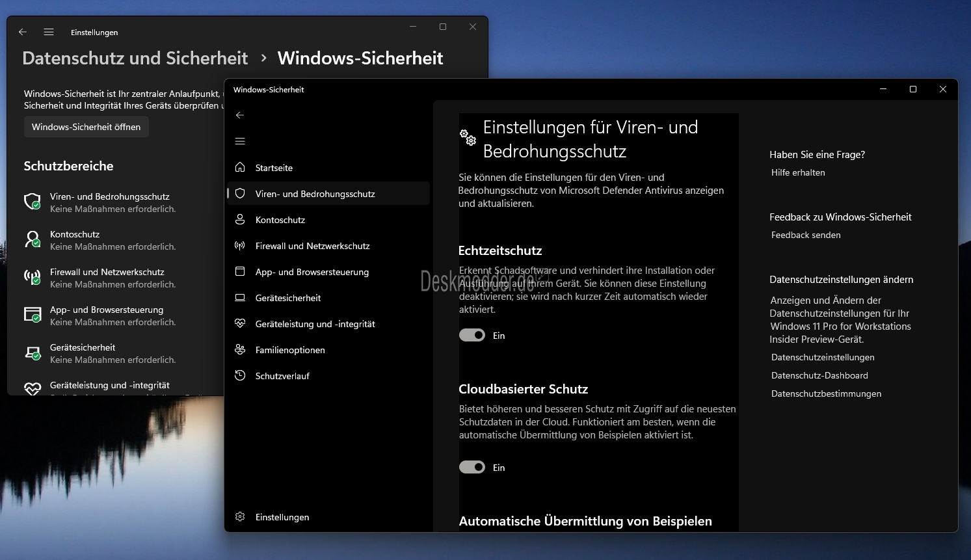The image size is (971, 560).
Task: Click the gear icon beside Einstellungen at bottom
Action: [x=240, y=516]
